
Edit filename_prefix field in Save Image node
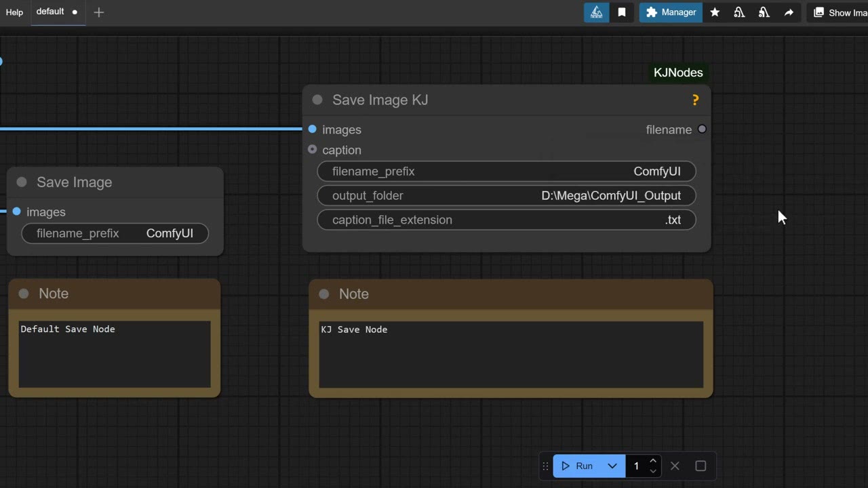click(x=115, y=233)
